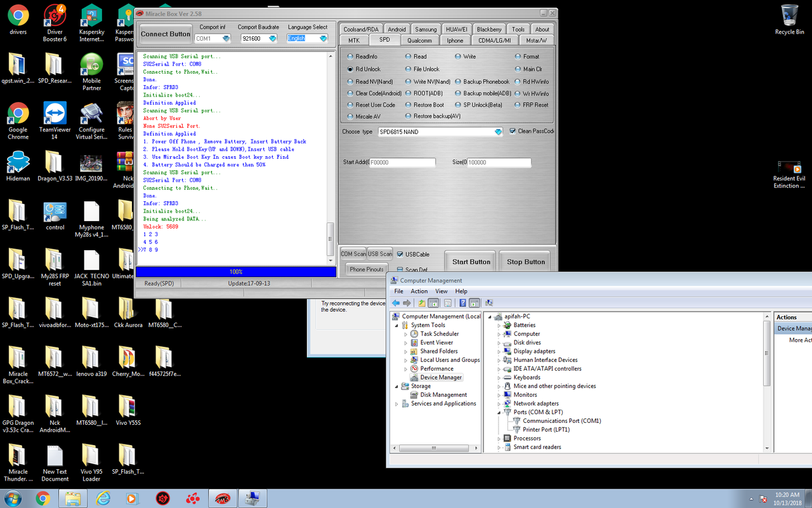The image size is (812, 508).
Task: Collapse the System Tools tree node
Action: [x=397, y=325]
